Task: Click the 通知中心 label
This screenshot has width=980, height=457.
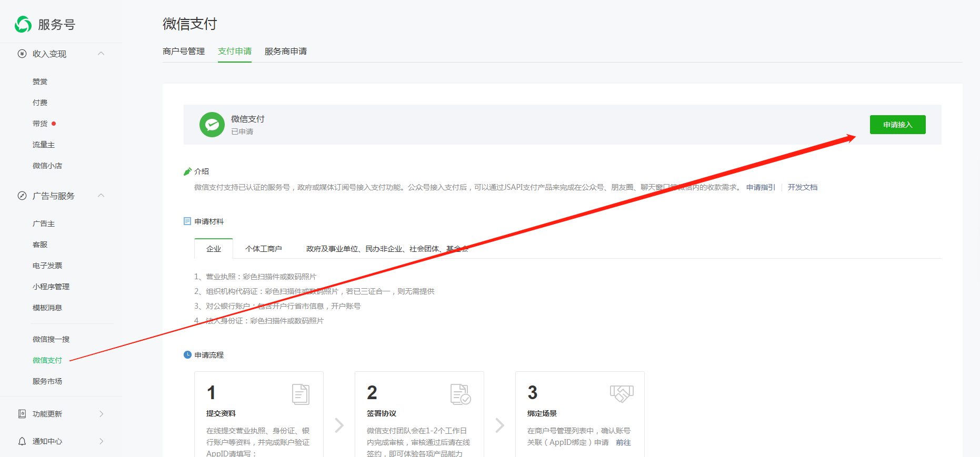Action: [47, 441]
